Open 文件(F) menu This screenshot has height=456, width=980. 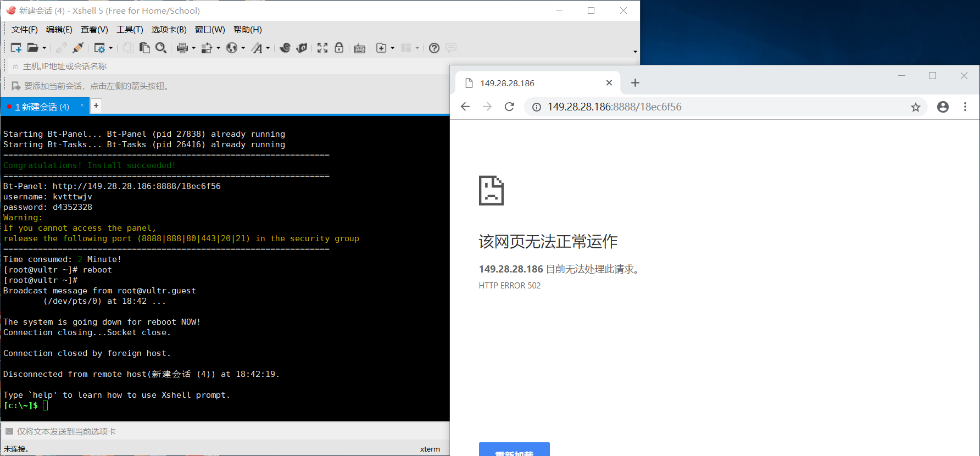tap(25, 30)
